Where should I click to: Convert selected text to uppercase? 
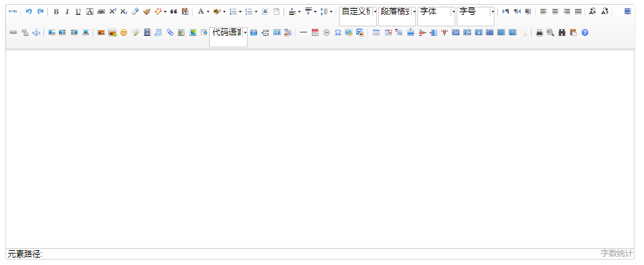tap(593, 11)
